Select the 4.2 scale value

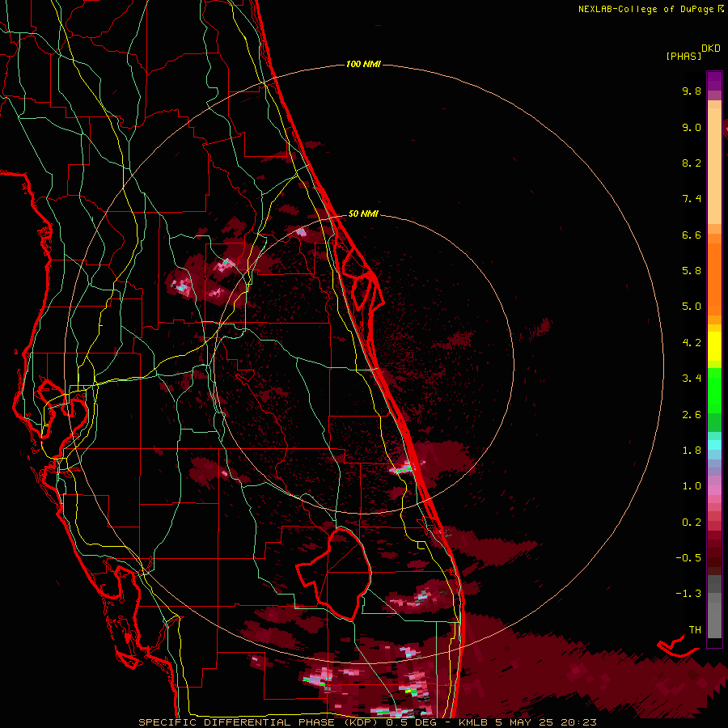pyautogui.click(x=692, y=343)
